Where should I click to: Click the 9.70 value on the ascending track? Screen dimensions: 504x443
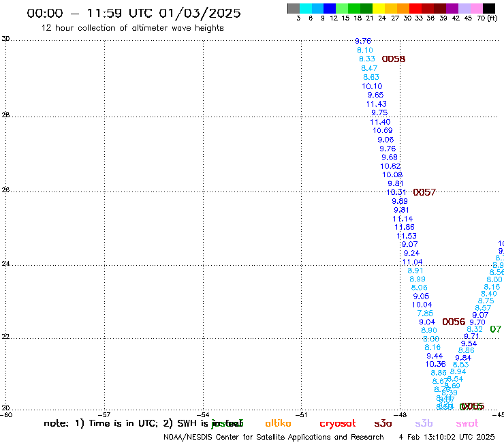pyautogui.click(x=477, y=322)
